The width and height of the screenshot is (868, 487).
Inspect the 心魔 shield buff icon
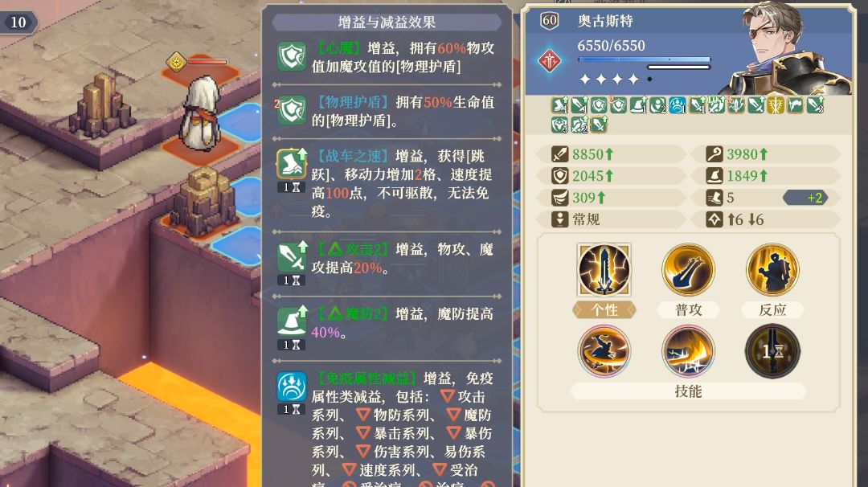pyautogui.click(x=291, y=56)
